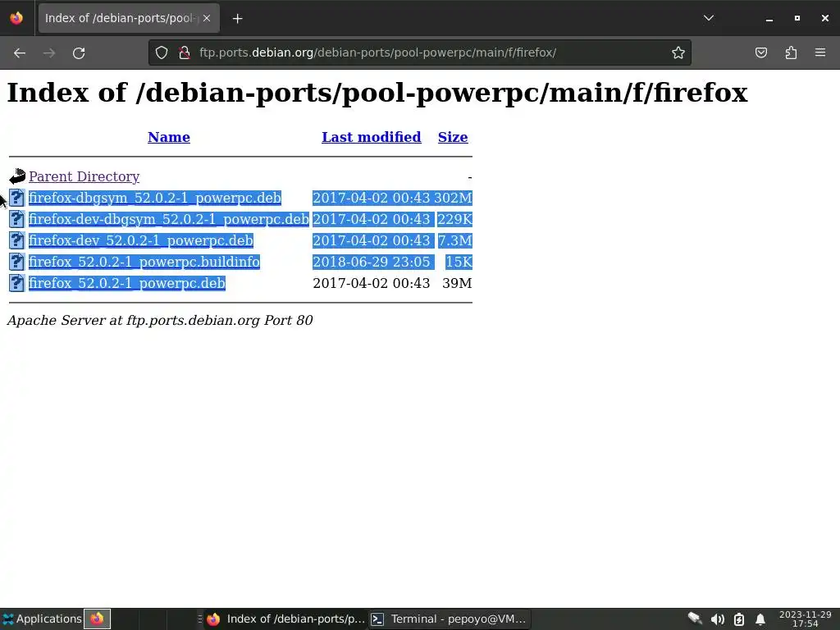840x630 pixels.
Task: Open the Firefox hamburger application menu
Action: point(820,52)
